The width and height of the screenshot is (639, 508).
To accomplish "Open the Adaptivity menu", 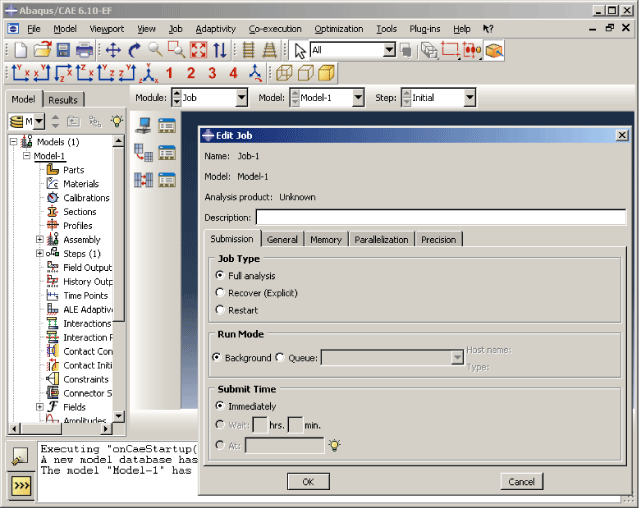I will tap(216, 29).
